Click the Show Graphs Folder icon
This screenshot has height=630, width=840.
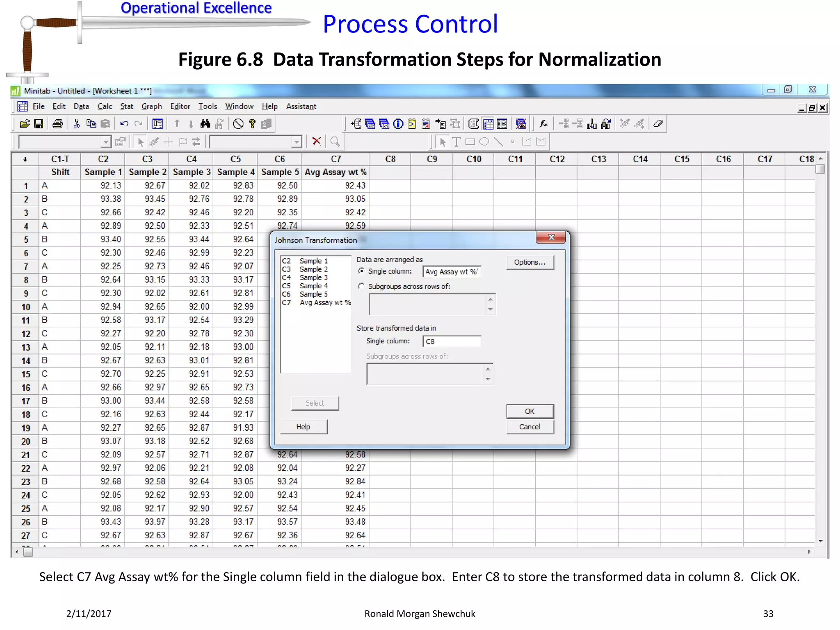384,124
